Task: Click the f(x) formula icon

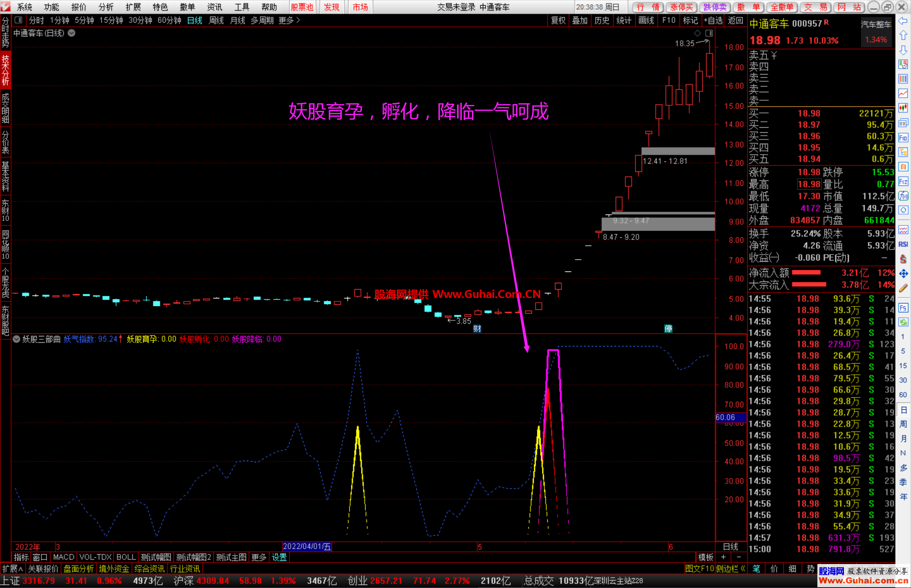Action: [903, 196]
